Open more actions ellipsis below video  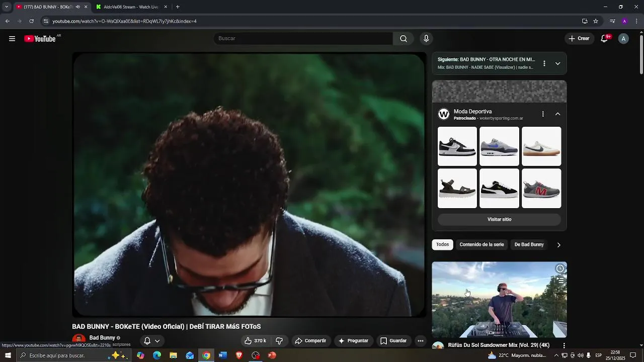click(x=421, y=341)
